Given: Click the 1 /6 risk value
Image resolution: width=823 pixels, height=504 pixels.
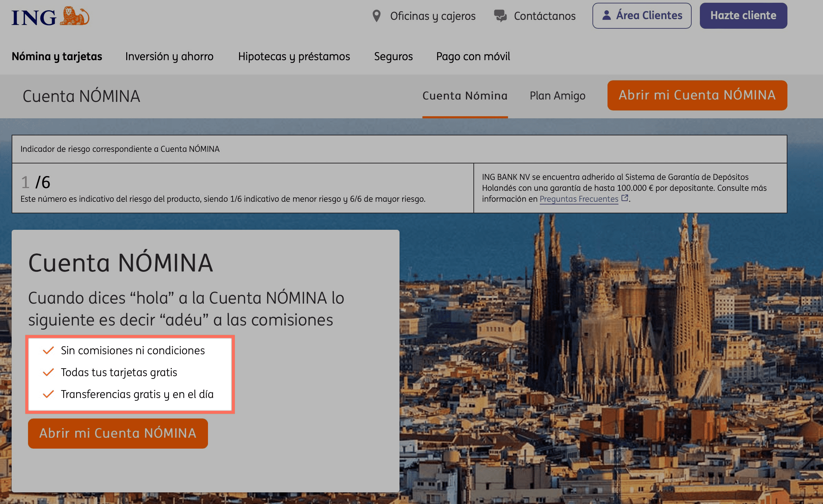Looking at the screenshot, I should (36, 182).
